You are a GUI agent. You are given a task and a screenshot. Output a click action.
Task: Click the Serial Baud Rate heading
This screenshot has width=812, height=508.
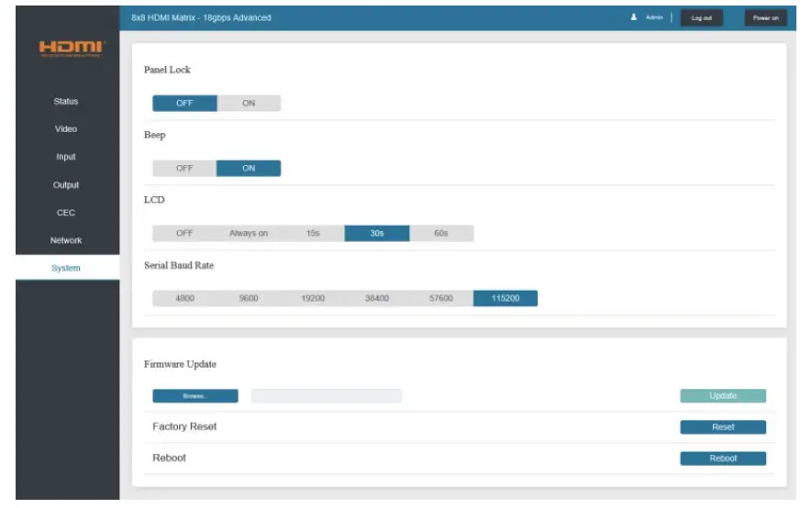179,265
